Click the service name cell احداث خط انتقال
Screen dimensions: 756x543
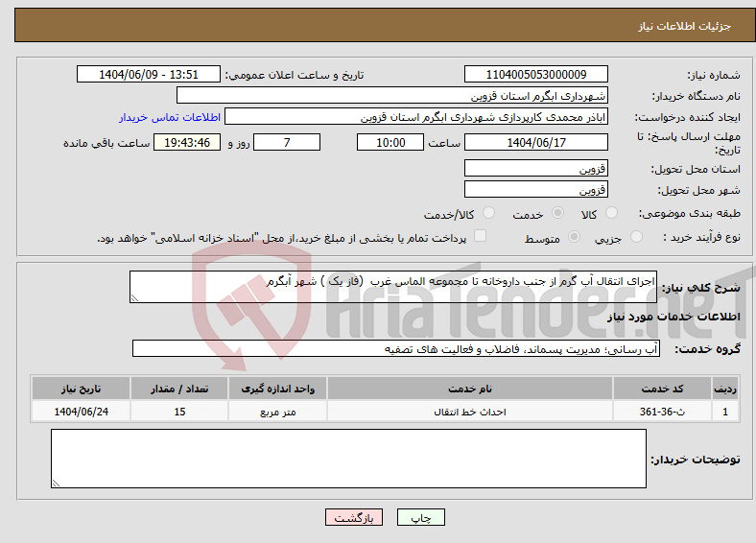click(469, 412)
